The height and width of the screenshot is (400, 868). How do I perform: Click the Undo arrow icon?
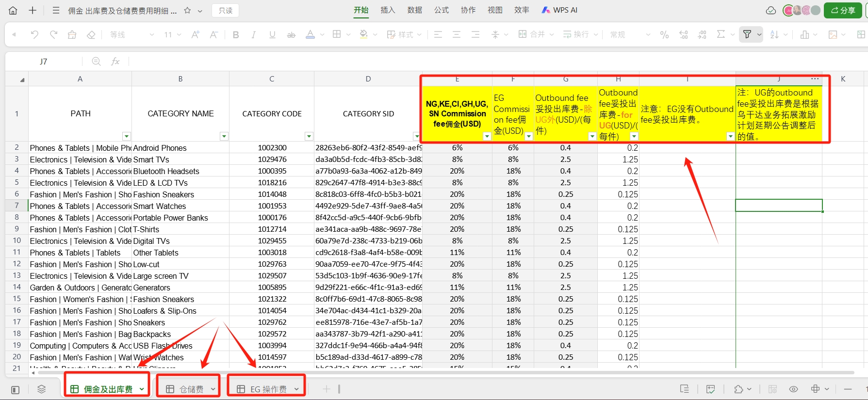click(34, 34)
